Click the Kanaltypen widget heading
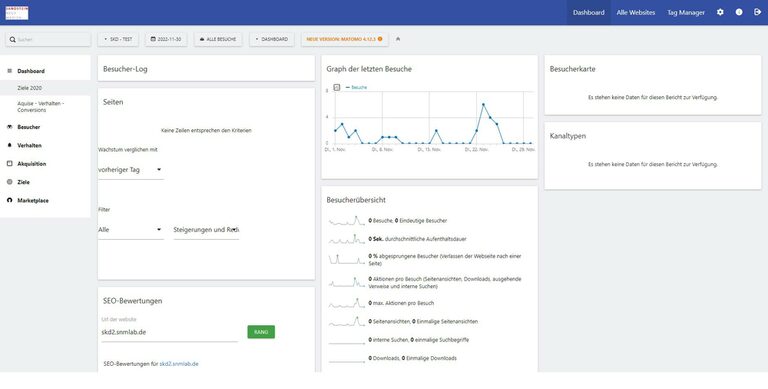Viewport: 768px width, 389px height. point(568,136)
